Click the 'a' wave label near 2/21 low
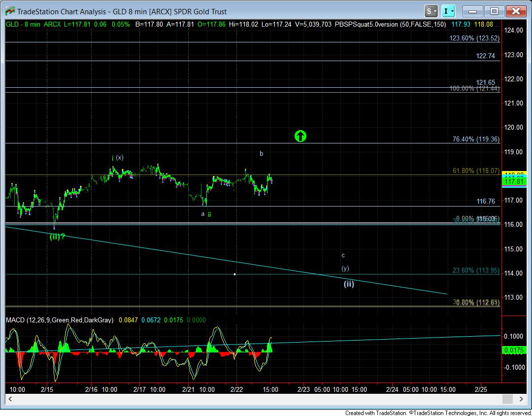This screenshot has height=416, width=532. coord(202,214)
